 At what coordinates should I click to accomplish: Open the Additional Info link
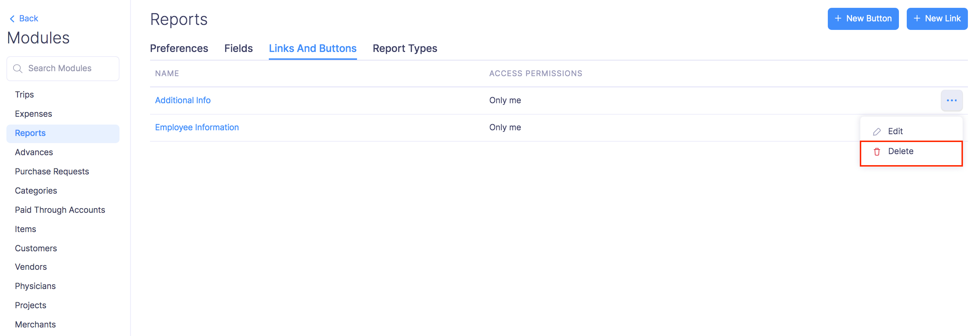pyautogui.click(x=183, y=100)
